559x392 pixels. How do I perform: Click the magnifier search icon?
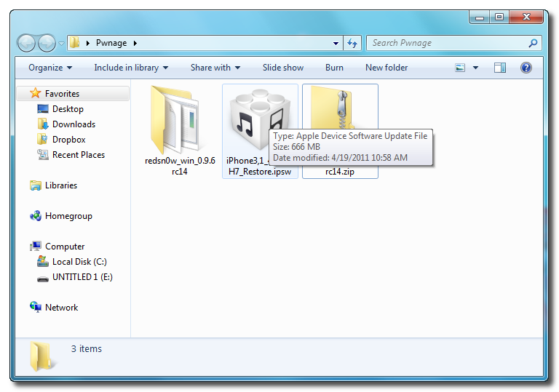coord(533,43)
